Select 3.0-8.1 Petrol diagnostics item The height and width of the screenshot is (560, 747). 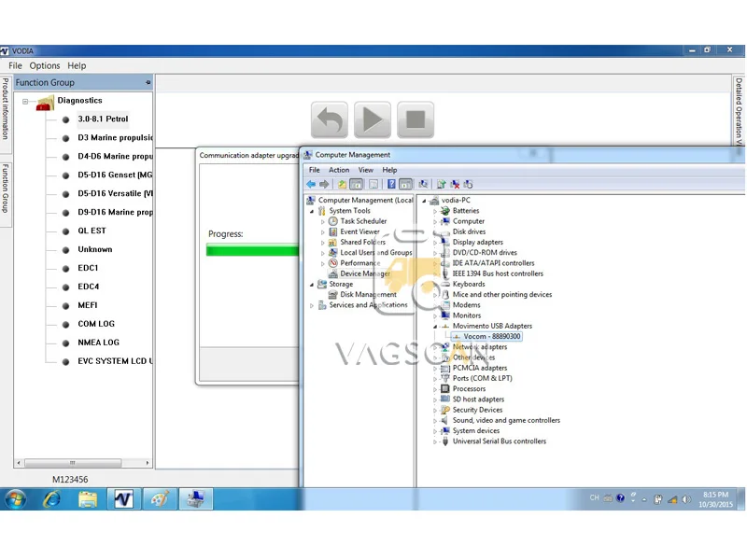coord(103,119)
